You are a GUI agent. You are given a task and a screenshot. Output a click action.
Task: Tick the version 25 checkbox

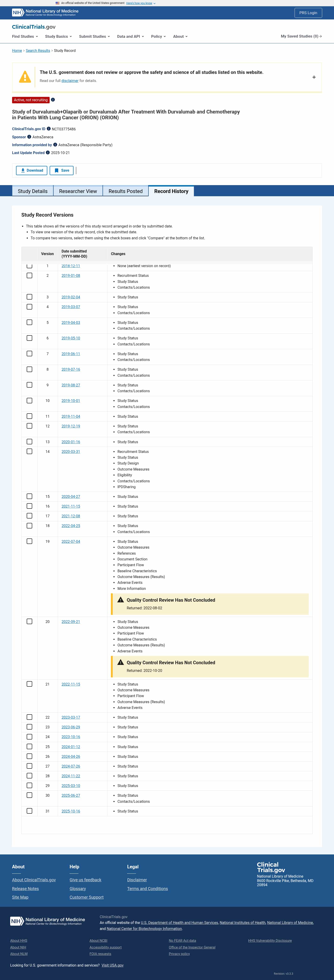tap(29, 747)
